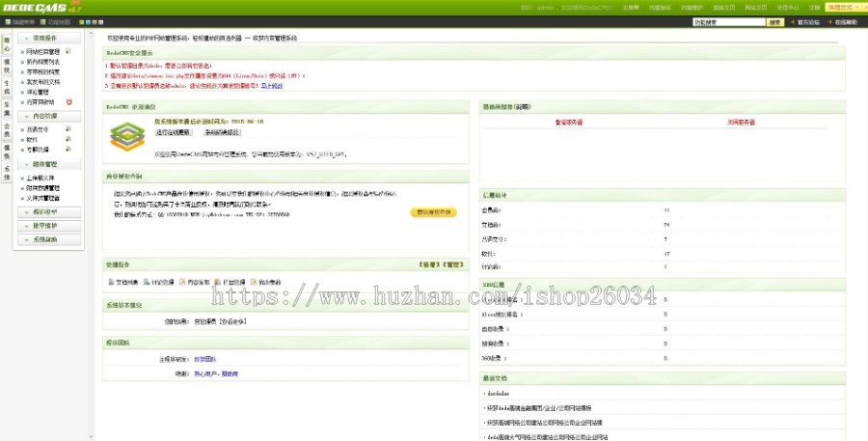The width and height of the screenshot is (868, 441).
Task: Click the DedeCMS logo in header
Action: tap(37, 8)
